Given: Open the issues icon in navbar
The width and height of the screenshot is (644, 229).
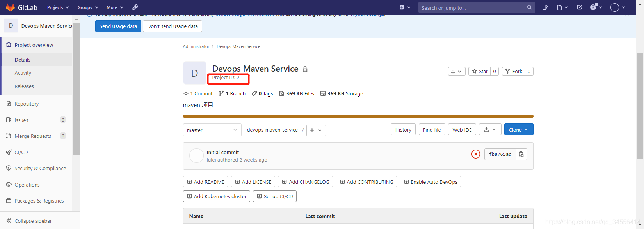Looking at the screenshot, I should [545, 7].
